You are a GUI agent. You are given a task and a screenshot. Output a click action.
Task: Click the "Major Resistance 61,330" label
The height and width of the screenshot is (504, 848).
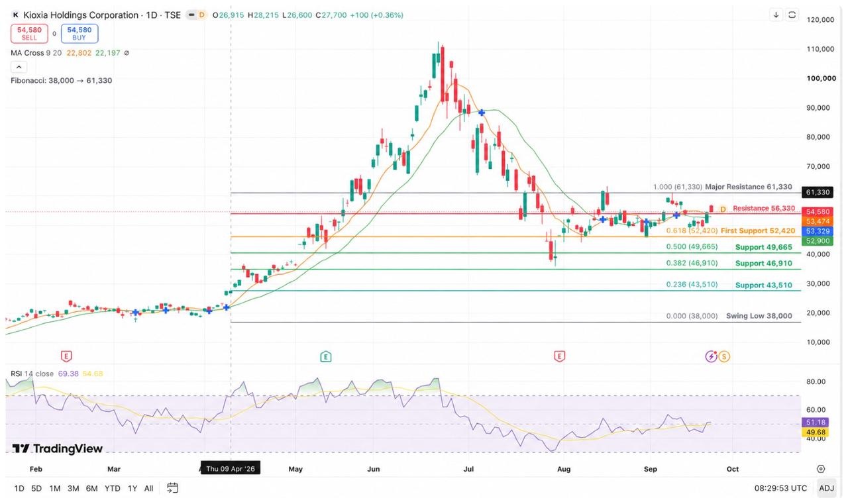click(749, 187)
